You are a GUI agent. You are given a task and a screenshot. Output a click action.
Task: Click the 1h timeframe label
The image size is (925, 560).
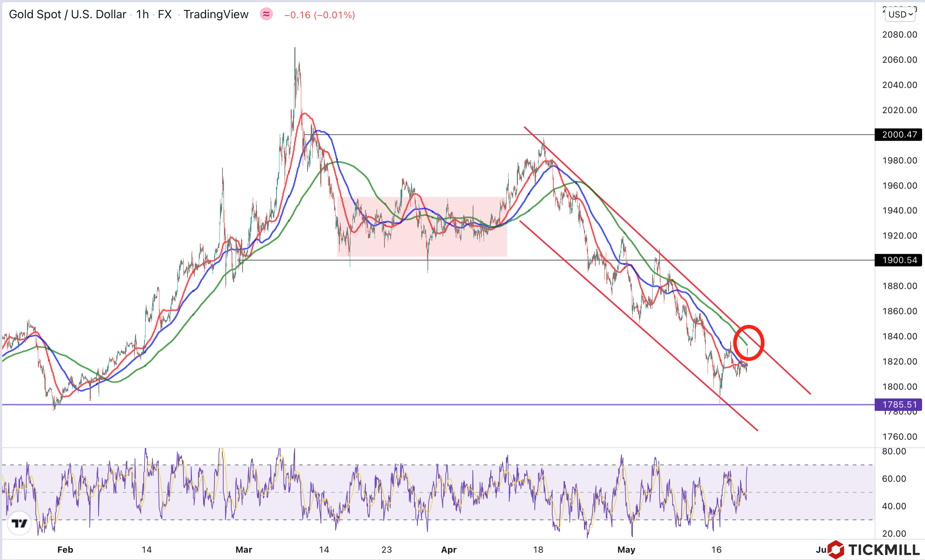point(142,14)
